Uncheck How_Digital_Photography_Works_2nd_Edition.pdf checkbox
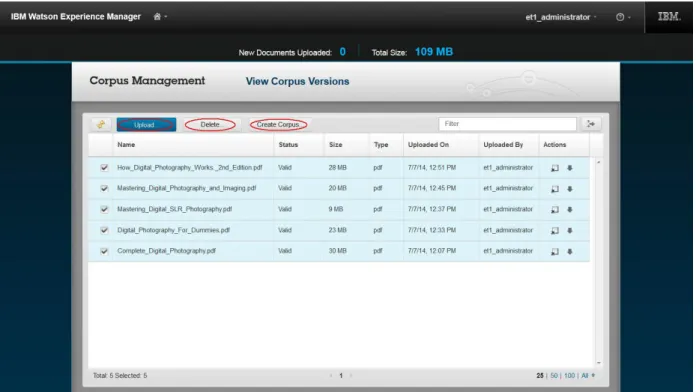This screenshot has width=696, height=392. [104, 167]
